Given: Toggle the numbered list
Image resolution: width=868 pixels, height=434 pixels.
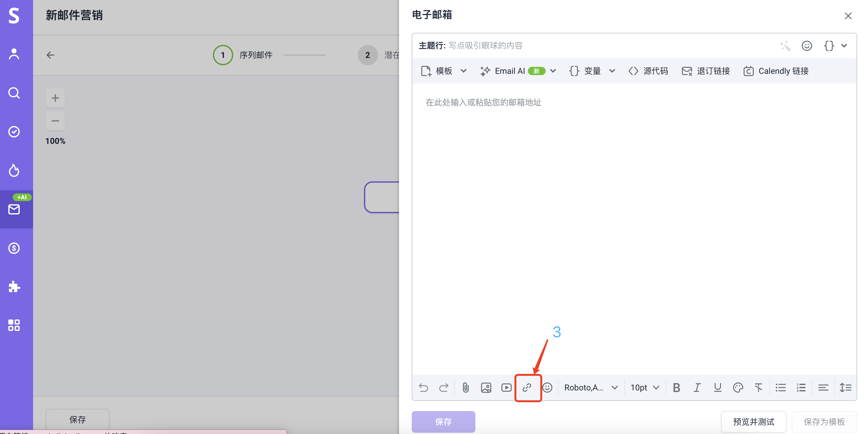Looking at the screenshot, I should [x=801, y=388].
